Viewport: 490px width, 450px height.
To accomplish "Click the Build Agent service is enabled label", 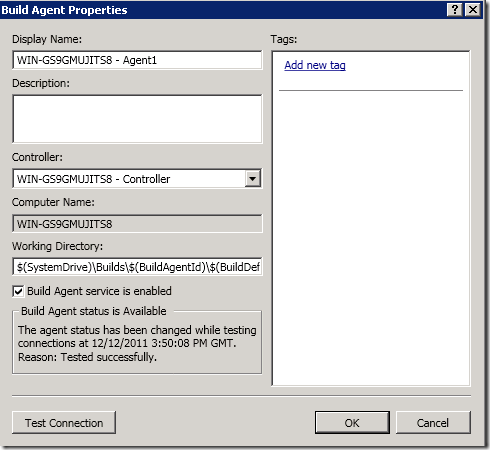I will [x=99, y=291].
